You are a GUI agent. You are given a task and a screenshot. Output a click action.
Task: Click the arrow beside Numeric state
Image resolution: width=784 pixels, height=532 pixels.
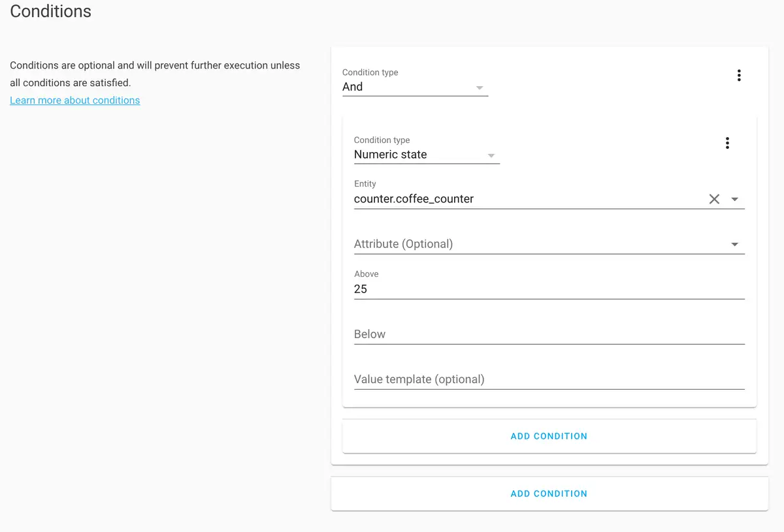pyautogui.click(x=491, y=155)
